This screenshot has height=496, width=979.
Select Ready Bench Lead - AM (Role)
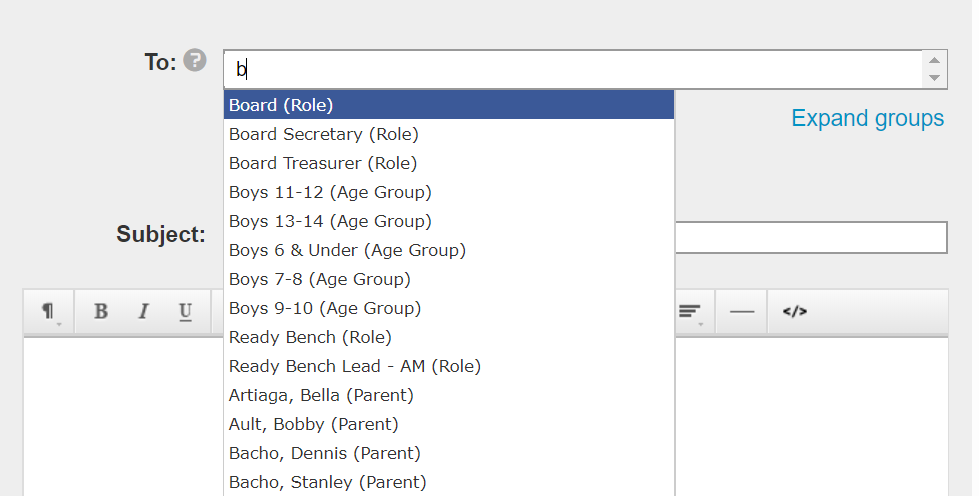(x=449, y=366)
